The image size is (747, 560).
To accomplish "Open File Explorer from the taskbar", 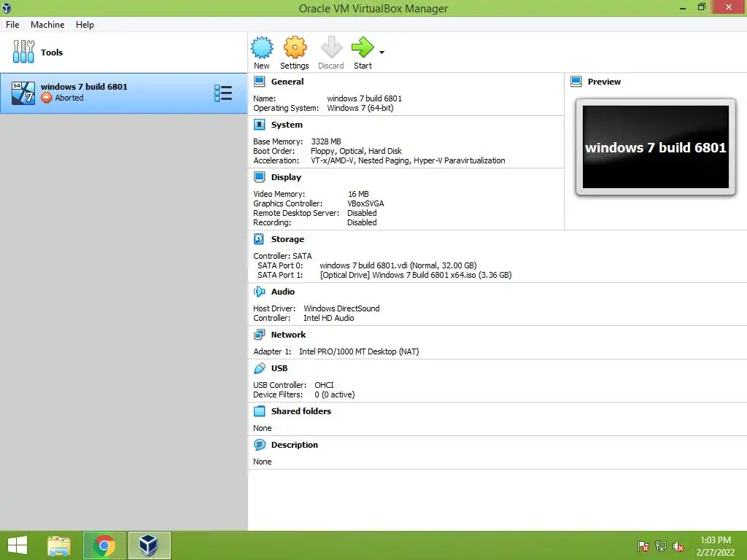I will 59,545.
